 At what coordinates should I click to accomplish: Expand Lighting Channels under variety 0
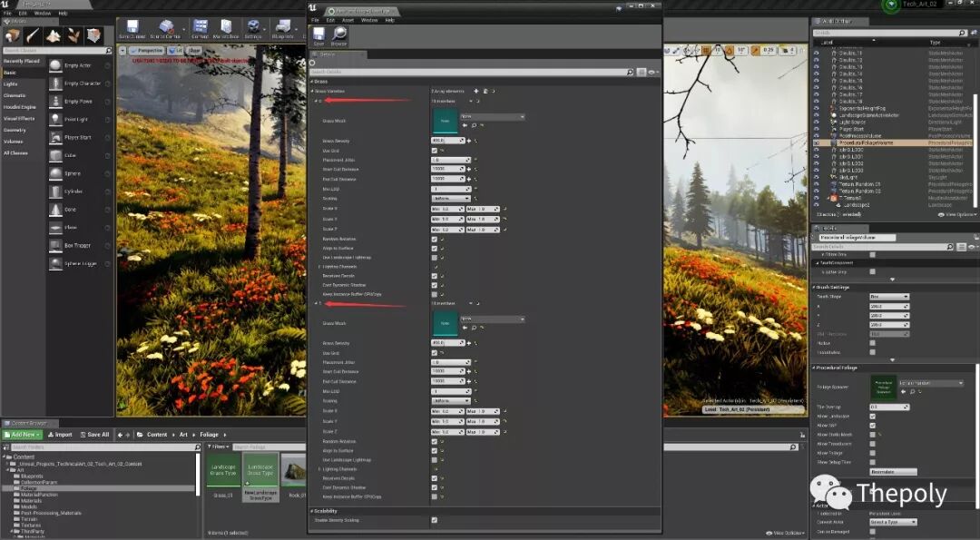pos(320,267)
